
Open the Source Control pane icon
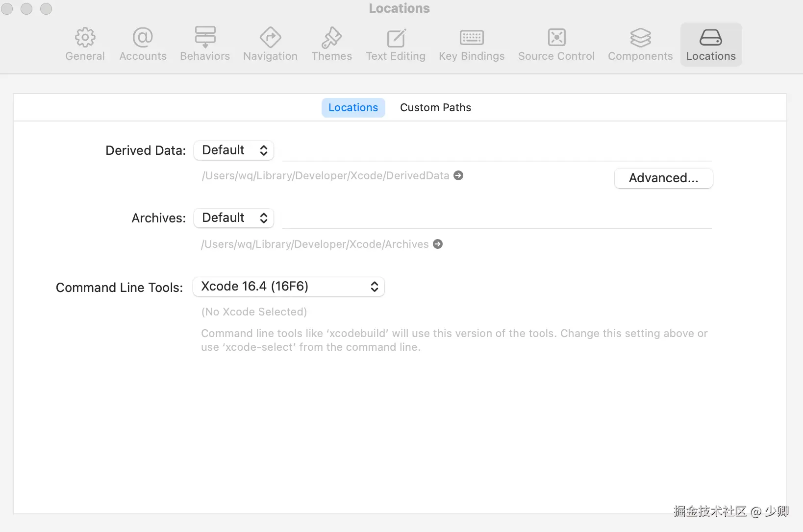coord(556,37)
